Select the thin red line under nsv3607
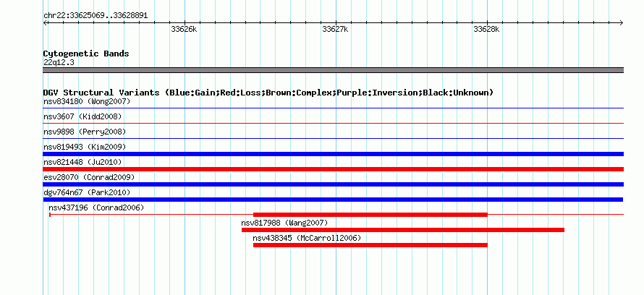Viewport: 644px width, 295px height. pyautogui.click(x=334, y=123)
